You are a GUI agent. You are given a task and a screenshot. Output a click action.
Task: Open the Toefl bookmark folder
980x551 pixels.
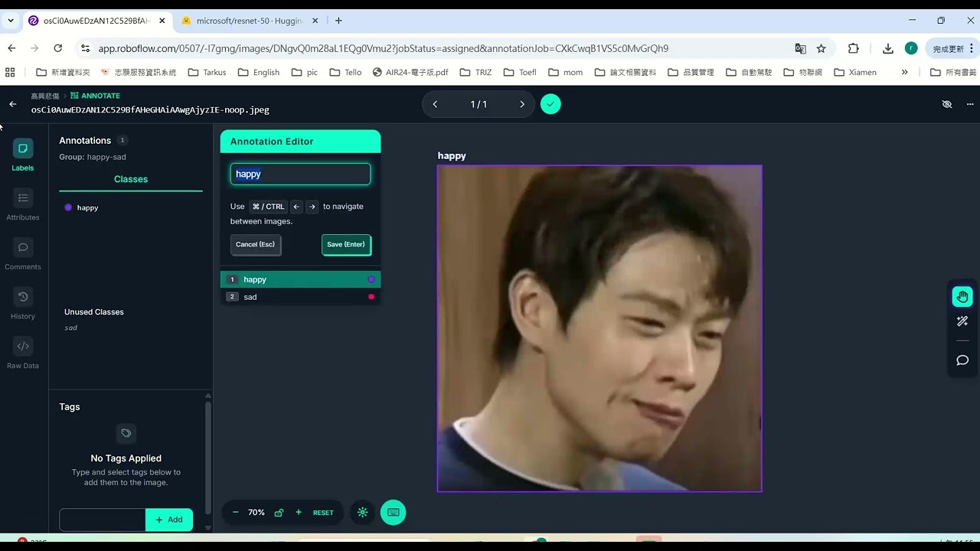point(520,72)
